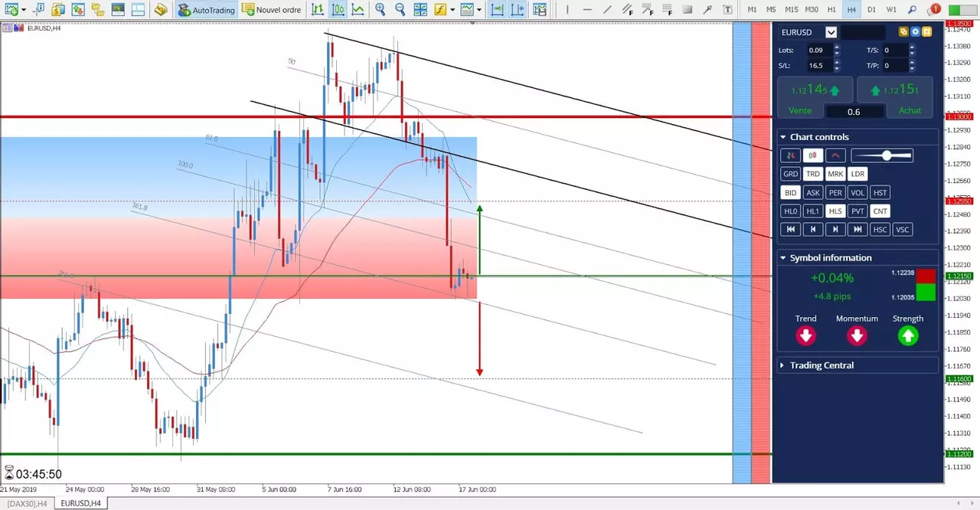This screenshot has width=980, height=510.
Task: Switch timeframe to D1
Action: [x=871, y=9]
